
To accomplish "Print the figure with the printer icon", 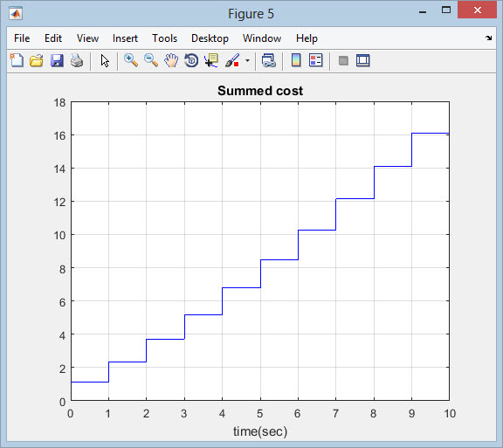I will coord(77,60).
